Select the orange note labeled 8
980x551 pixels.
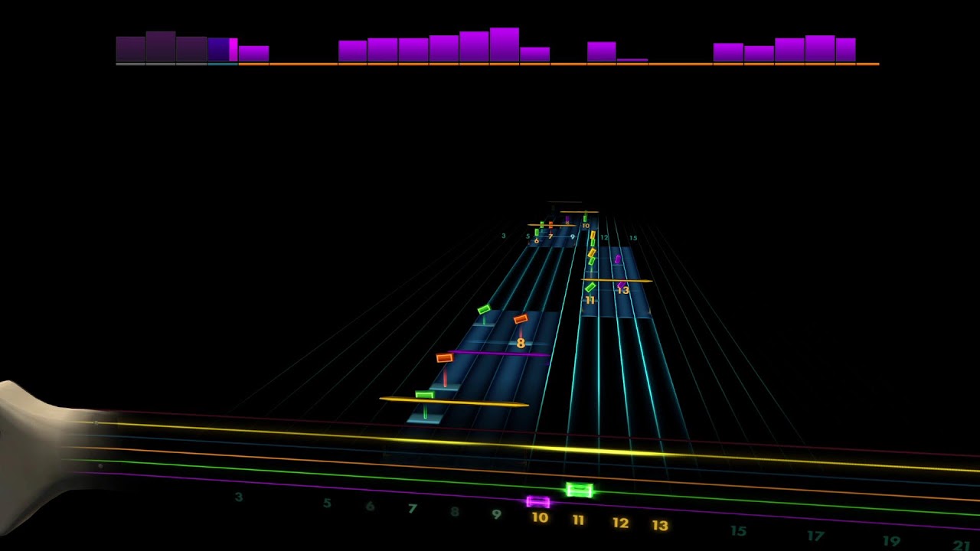(521, 319)
